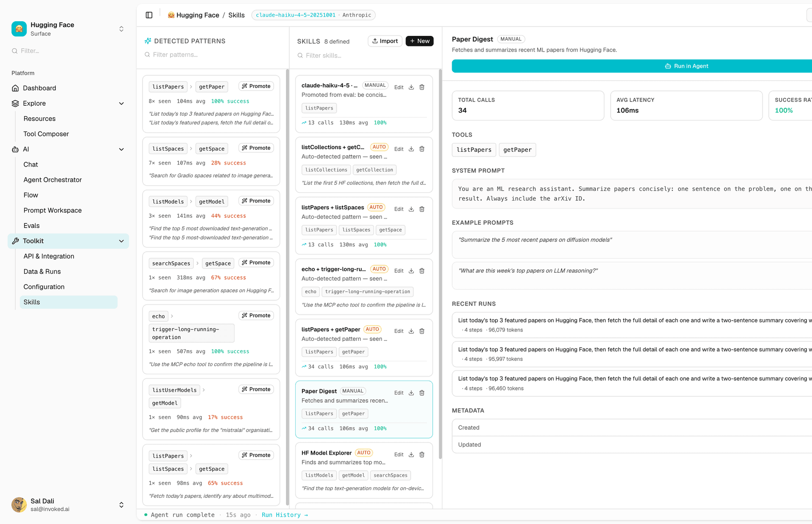The image size is (812, 524).
Task: Promote the listUserModels > getModel pattern
Action: (x=256, y=389)
